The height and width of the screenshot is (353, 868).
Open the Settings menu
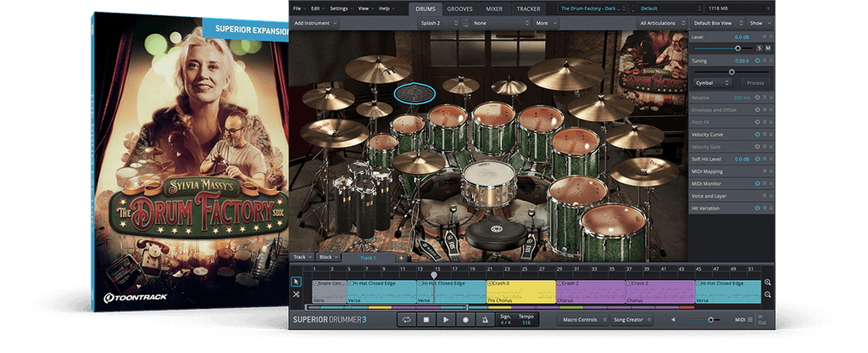tap(341, 8)
